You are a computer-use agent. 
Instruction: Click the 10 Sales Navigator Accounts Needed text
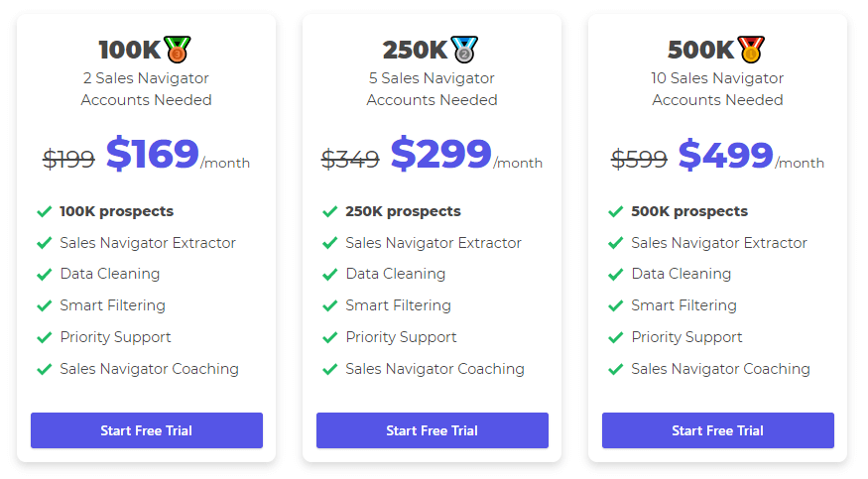click(717, 89)
